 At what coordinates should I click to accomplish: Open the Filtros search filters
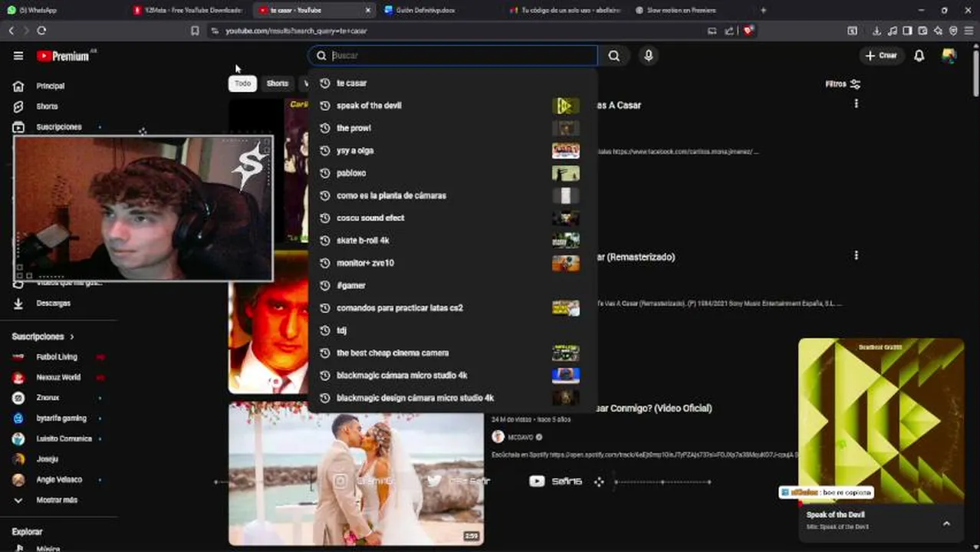pos(842,84)
